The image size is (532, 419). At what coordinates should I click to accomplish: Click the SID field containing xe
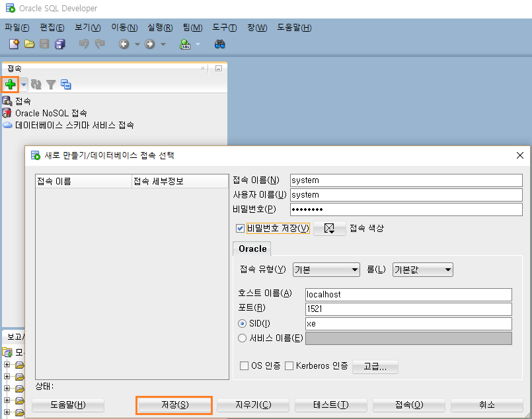pos(408,324)
